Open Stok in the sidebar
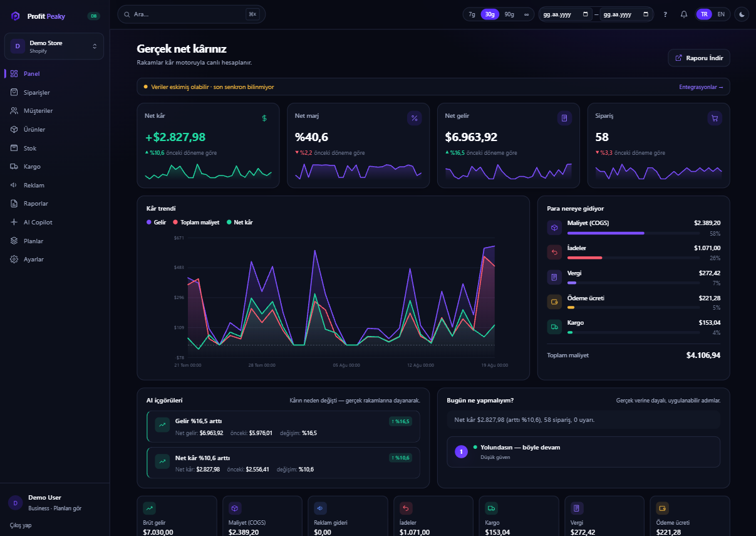This screenshot has width=756, height=536. (55, 148)
